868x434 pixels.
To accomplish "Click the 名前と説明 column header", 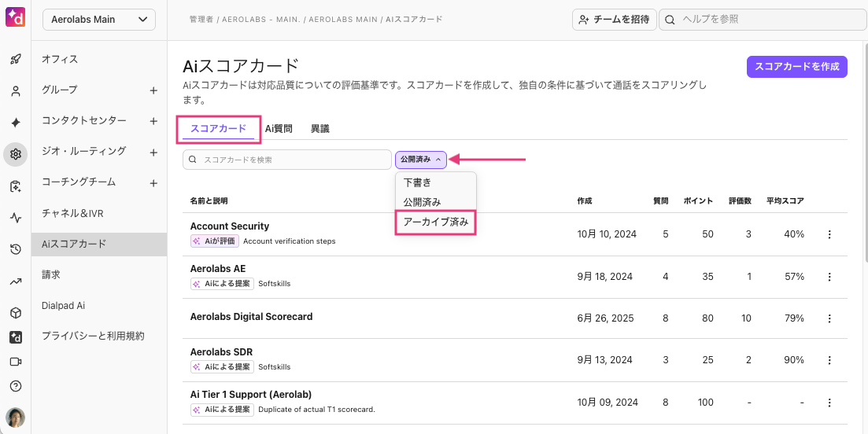I will pyautogui.click(x=208, y=200).
